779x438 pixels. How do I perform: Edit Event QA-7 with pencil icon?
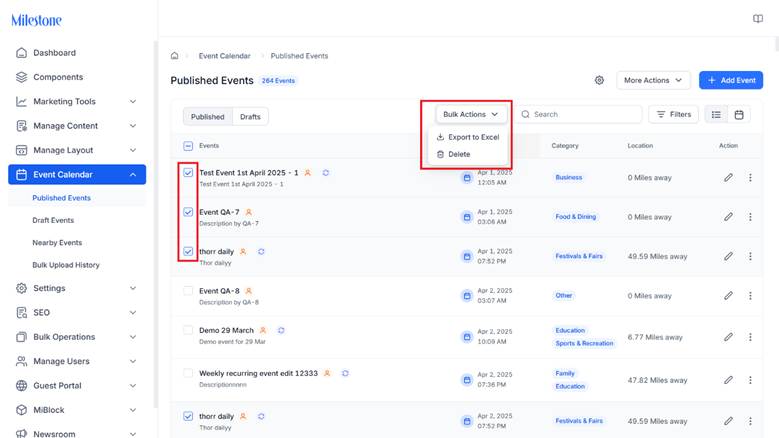click(728, 217)
